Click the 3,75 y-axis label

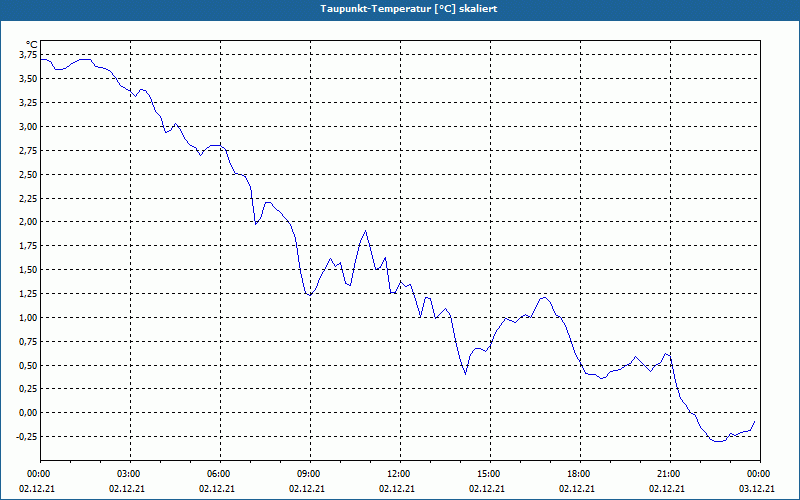[x=29, y=55]
